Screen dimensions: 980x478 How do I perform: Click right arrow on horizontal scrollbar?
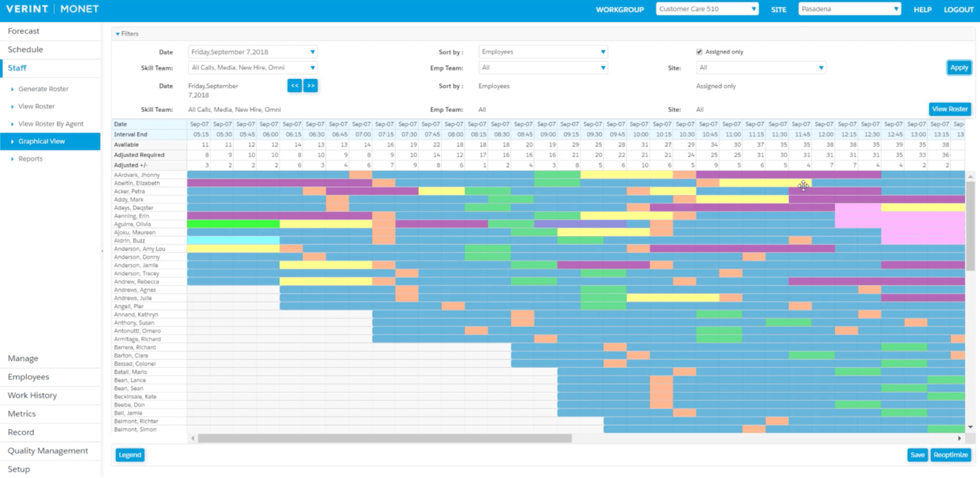coord(959,438)
